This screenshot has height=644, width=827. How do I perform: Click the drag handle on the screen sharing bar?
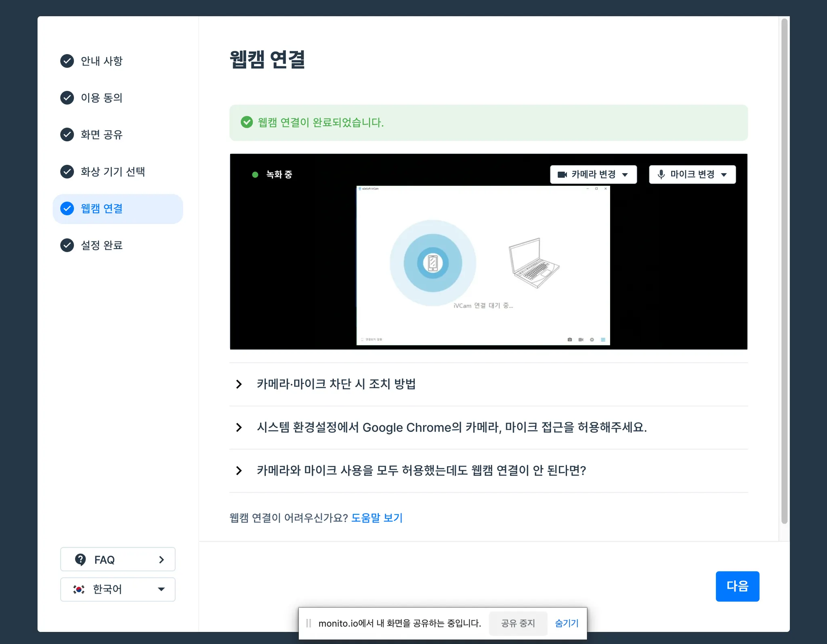click(x=309, y=623)
